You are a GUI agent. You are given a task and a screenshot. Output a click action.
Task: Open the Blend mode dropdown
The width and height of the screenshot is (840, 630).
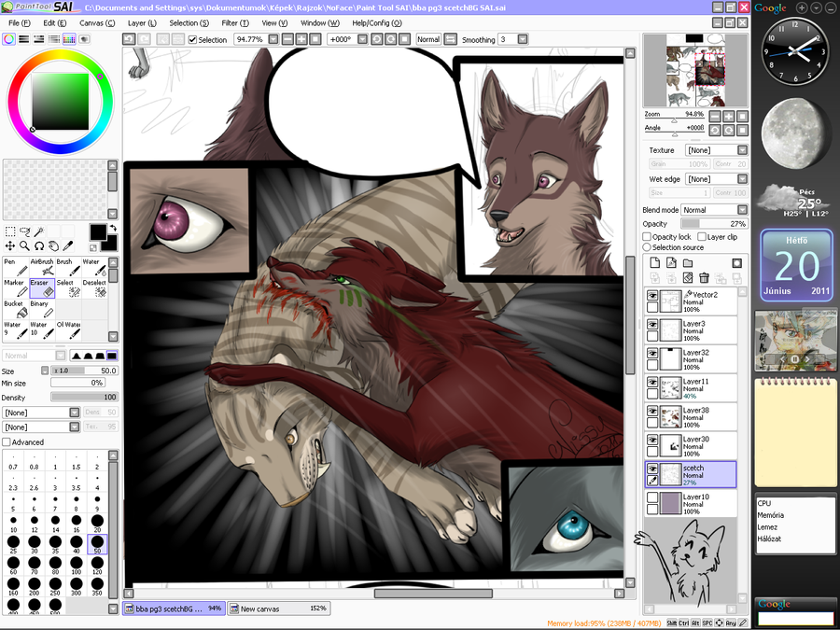pyautogui.click(x=714, y=210)
